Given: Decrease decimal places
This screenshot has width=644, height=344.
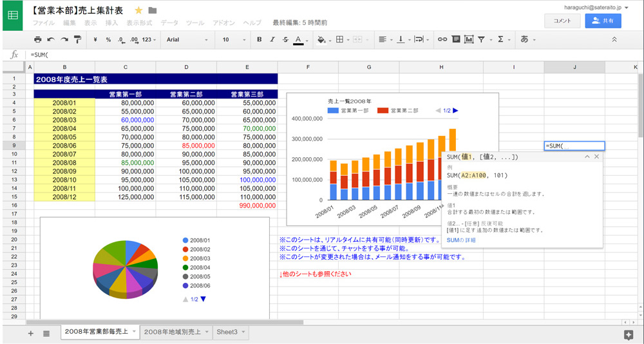Looking at the screenshot, I should (121, 40).
